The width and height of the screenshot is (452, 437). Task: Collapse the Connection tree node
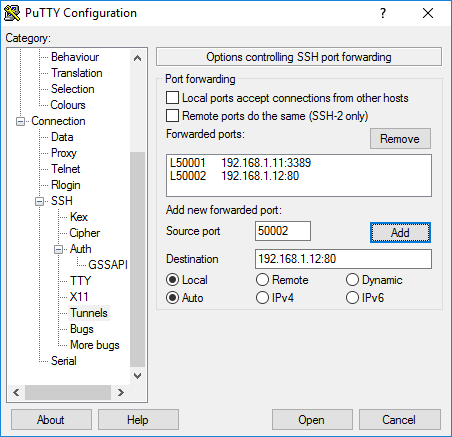[x=20, y=121]
